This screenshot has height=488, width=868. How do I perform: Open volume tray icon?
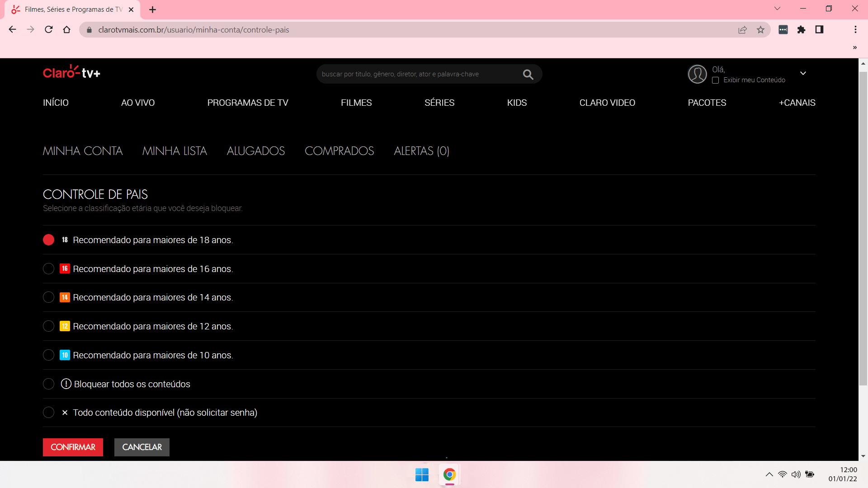tap(796, 474)
